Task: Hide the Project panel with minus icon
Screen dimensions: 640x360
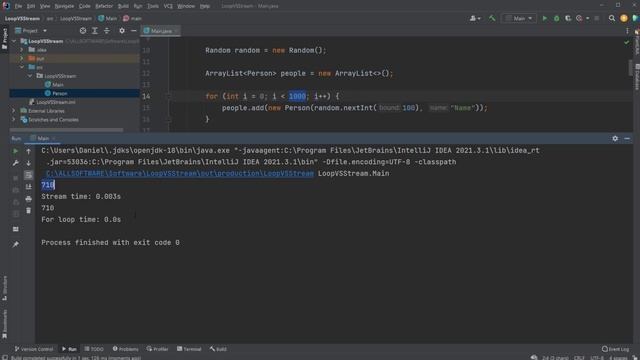Action: [x=133, y=31]
